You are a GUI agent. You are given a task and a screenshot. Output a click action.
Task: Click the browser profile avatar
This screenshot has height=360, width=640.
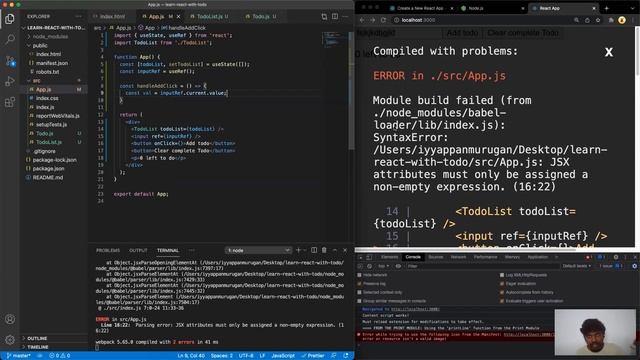(622, 20)
